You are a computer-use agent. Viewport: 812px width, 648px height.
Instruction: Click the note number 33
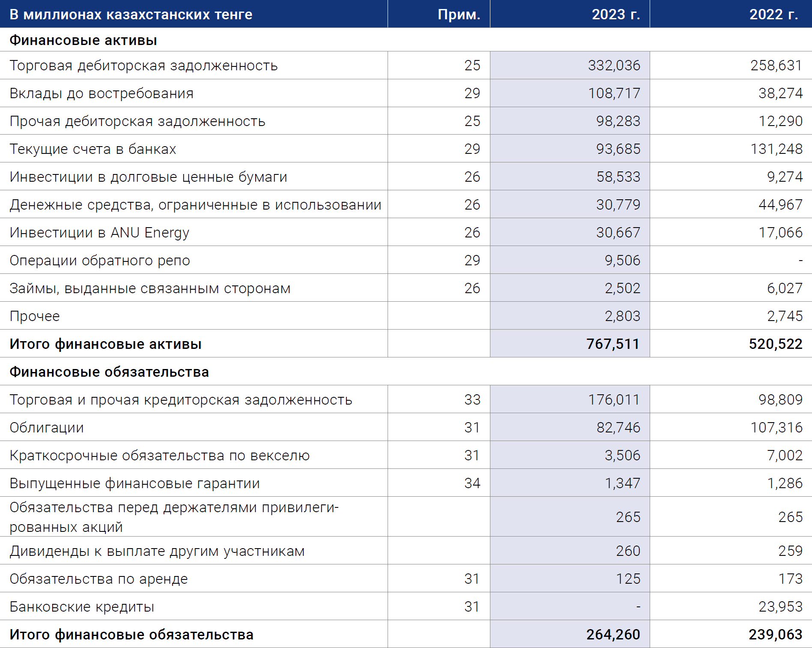tap(472, 400)
